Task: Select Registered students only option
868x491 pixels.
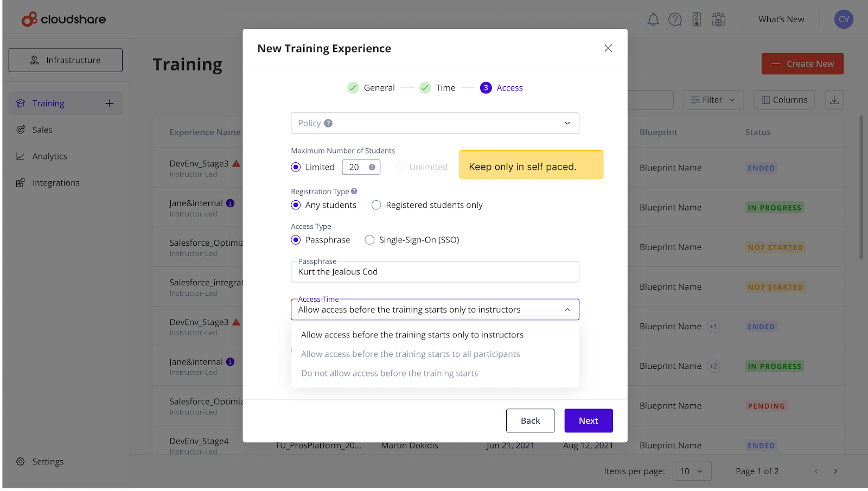Action: click(376, 205)
